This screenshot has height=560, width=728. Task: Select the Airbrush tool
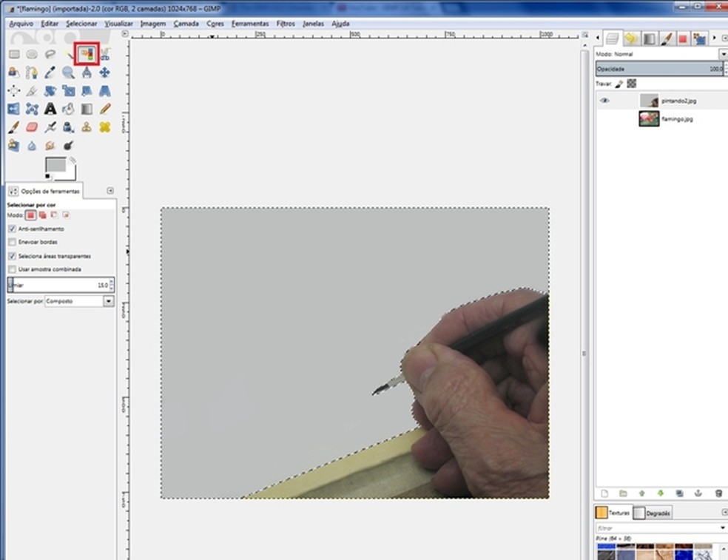(50, 127)
